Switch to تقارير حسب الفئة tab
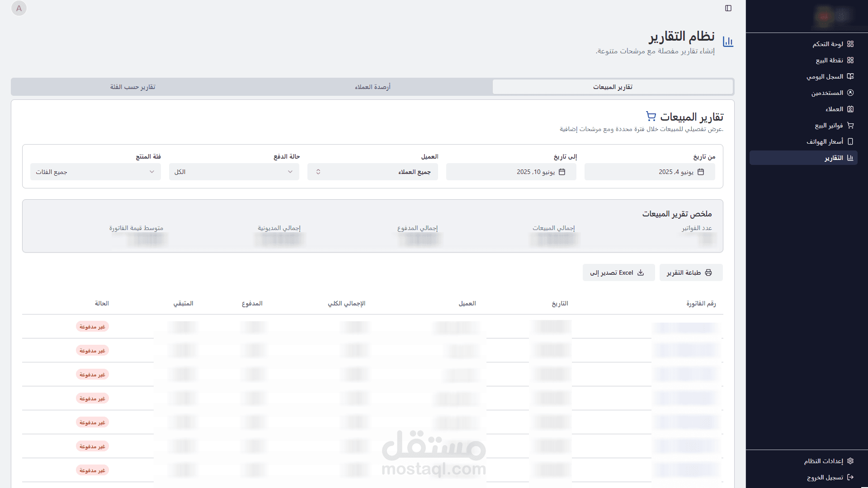This screenshot has height=488, width=868. click(132, 87)
